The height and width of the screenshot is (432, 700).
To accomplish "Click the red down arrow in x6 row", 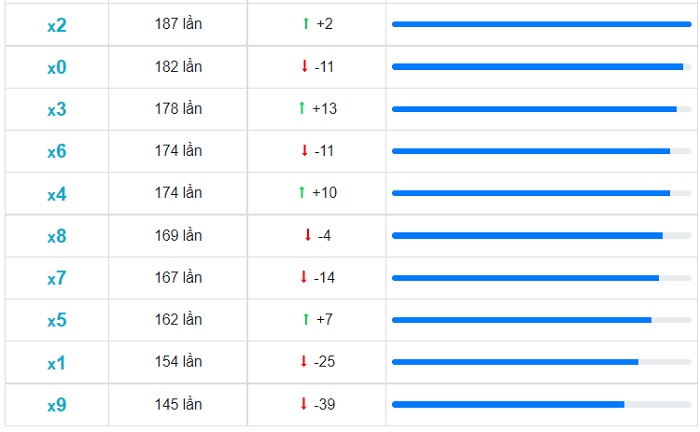I will tap(304, 150).
